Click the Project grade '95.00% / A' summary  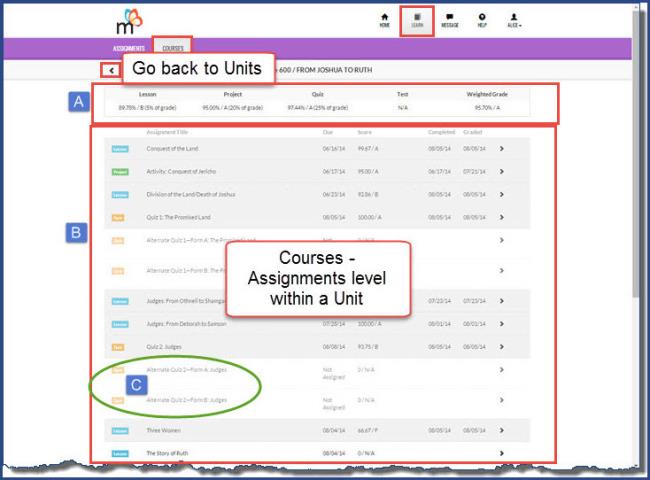(233, 108)
